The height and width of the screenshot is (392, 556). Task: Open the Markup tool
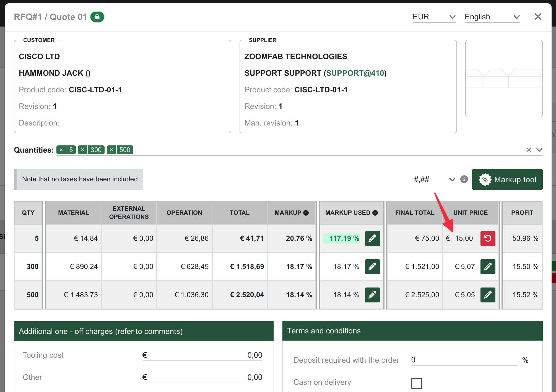(x=507, y=179)
